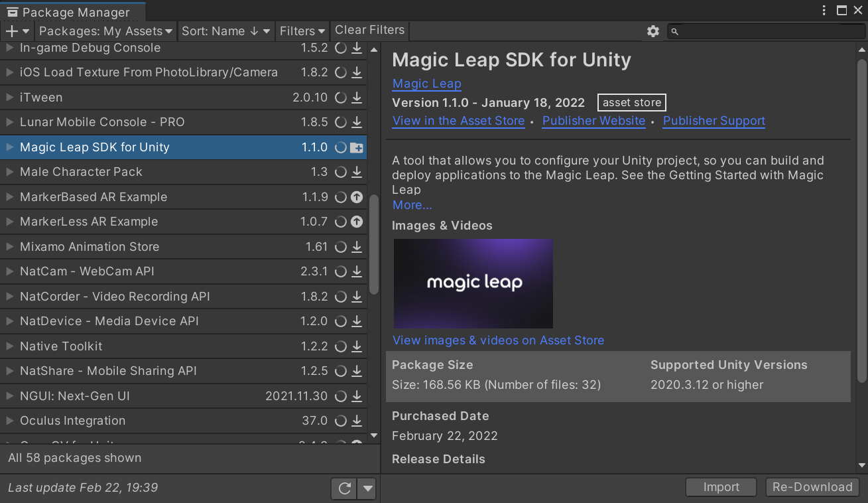Download the Oculus Integration package
The image size is (868, 503).
pos(357,421)
